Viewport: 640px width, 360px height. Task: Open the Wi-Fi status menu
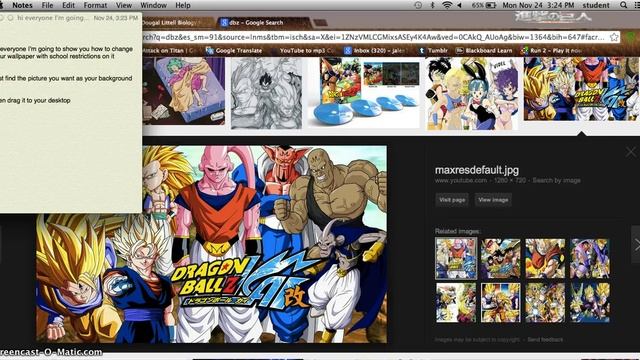(447, 5)
